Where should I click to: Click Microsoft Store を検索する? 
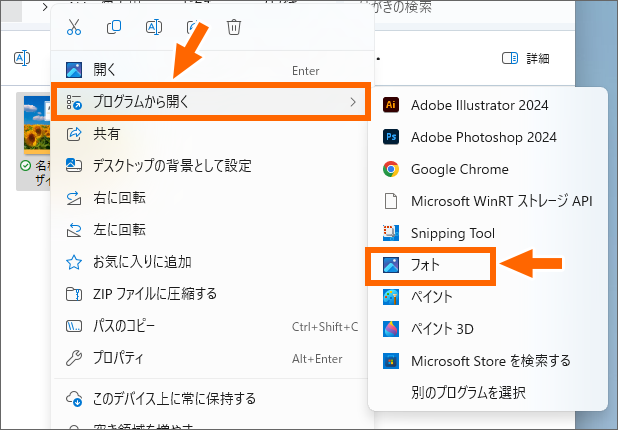coord(488,361)
